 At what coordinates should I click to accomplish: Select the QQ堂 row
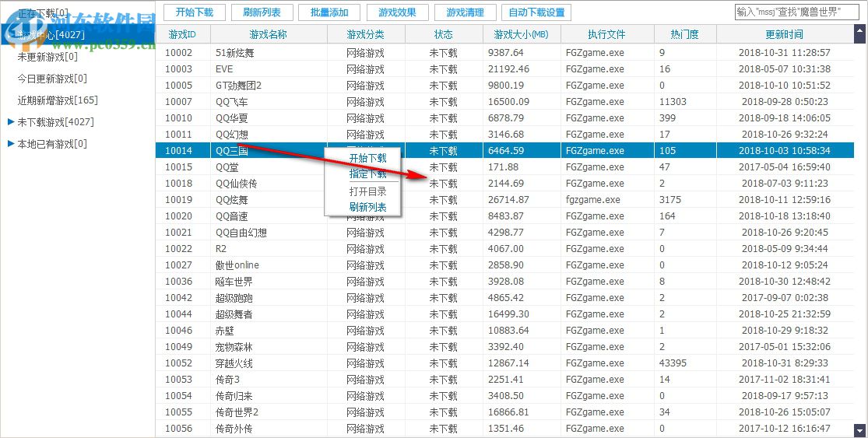(504, 167)
